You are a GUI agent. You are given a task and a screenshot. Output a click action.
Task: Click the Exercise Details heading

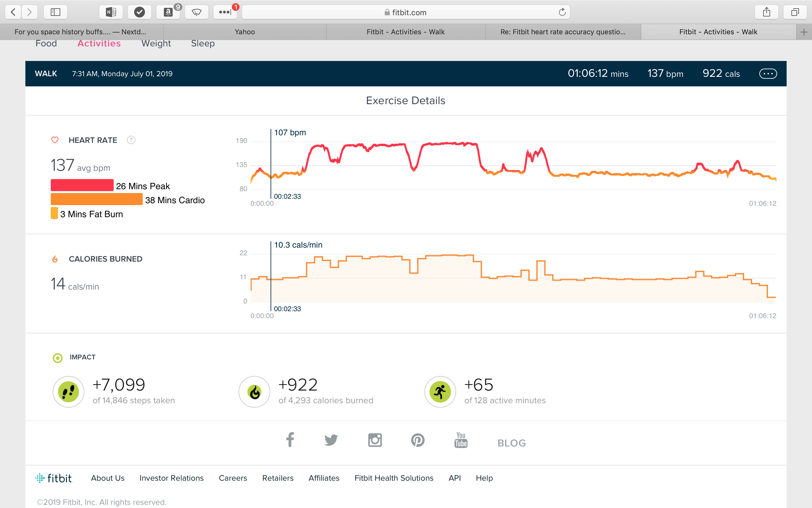tap(406, 100)
